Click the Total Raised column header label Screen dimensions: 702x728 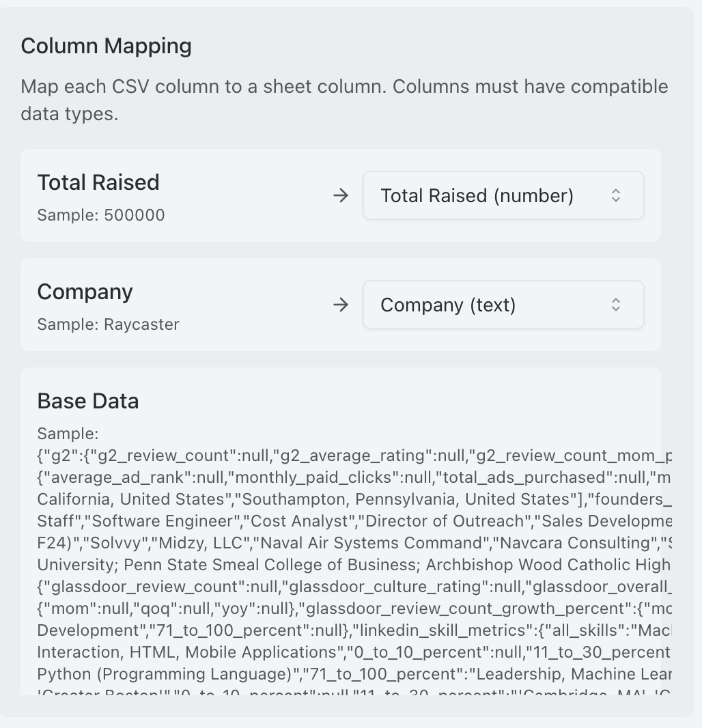tap(98, 182)
